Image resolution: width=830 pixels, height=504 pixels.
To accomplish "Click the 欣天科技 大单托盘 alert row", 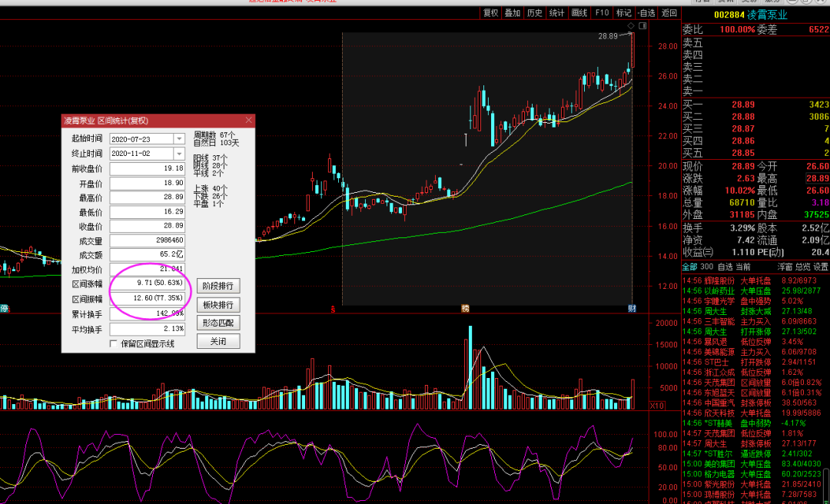I will (x=752, y=413).
